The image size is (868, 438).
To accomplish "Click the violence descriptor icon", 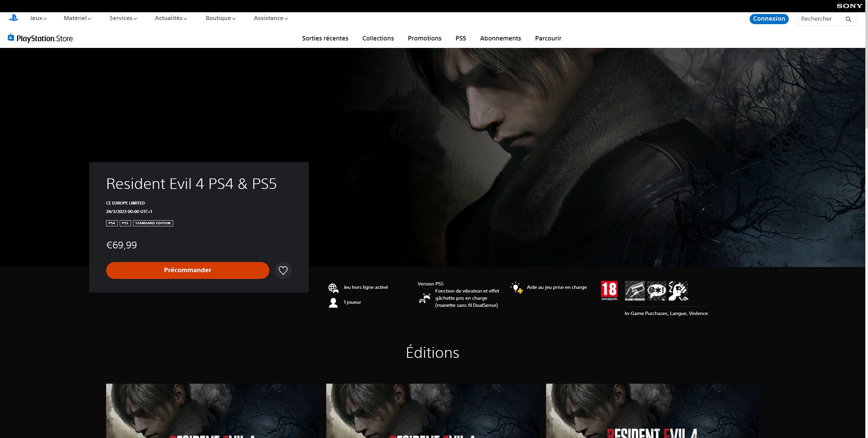I will 679,291.
